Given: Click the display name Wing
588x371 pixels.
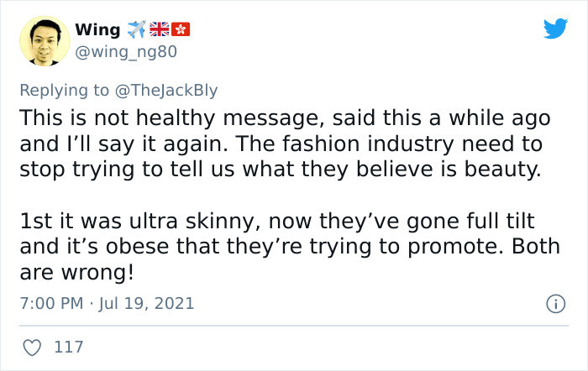Looking at the screenshot, I should coord(97,30).
